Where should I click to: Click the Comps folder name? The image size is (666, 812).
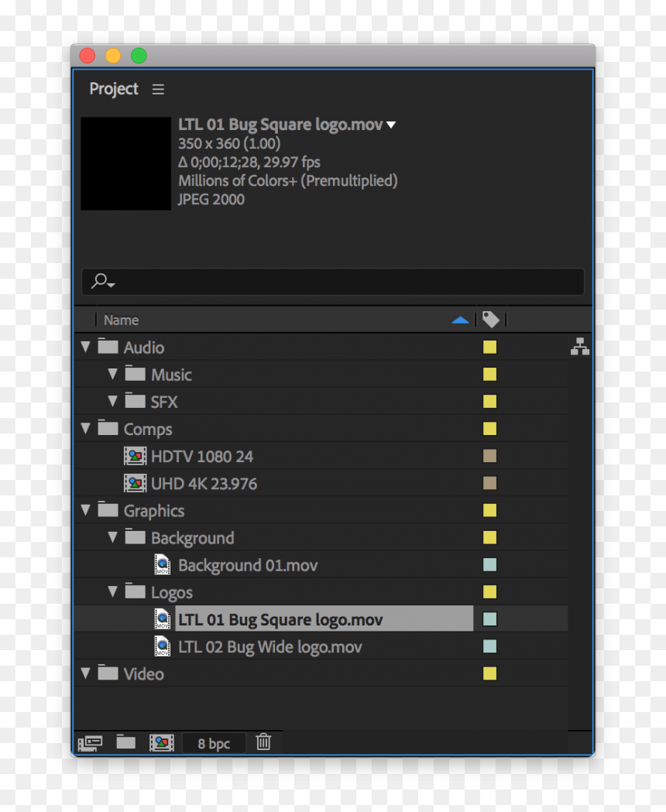[148, 430]
